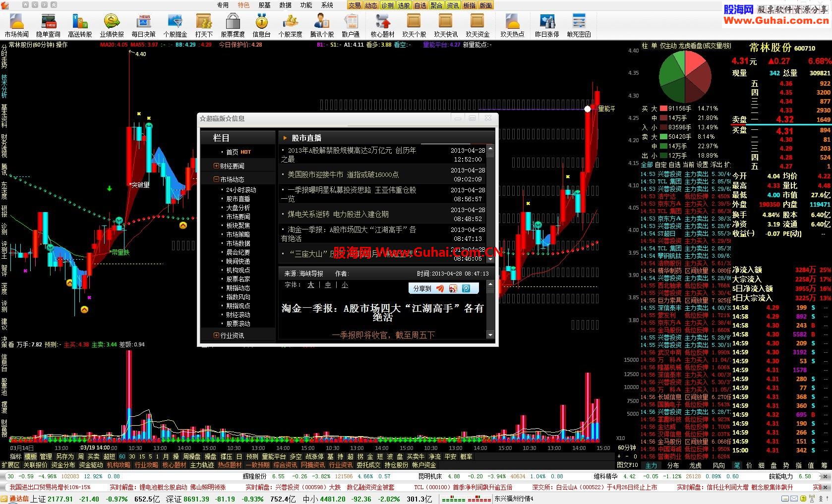The height and width of the screenshot is (504, 832).
Task: Select 机构观点 in the column tree
Action: pos(238,270)
